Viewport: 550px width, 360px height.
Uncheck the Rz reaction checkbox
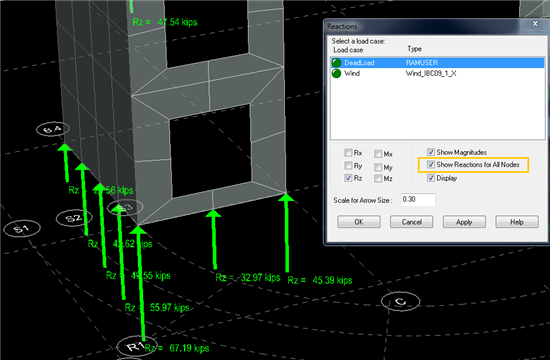coord(348,178)
